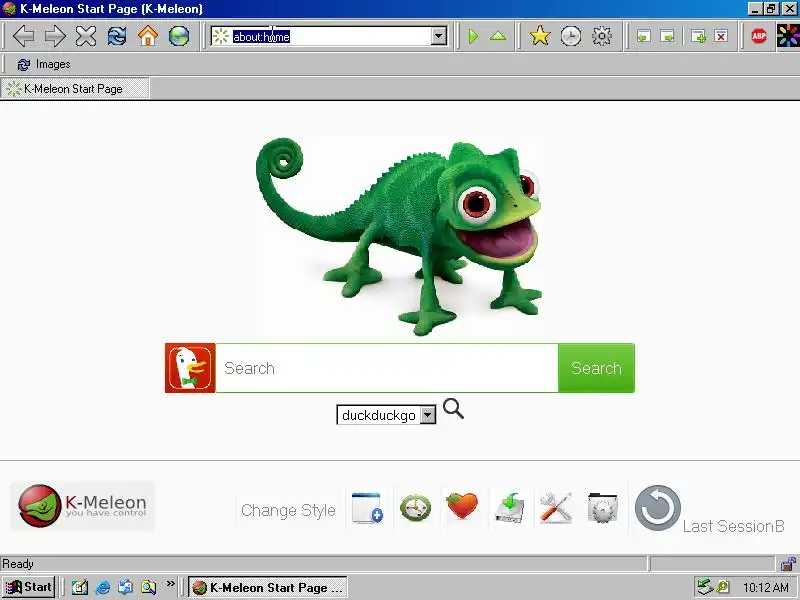
Task: Click the new window plus page icon
Action: click(367, 508)
